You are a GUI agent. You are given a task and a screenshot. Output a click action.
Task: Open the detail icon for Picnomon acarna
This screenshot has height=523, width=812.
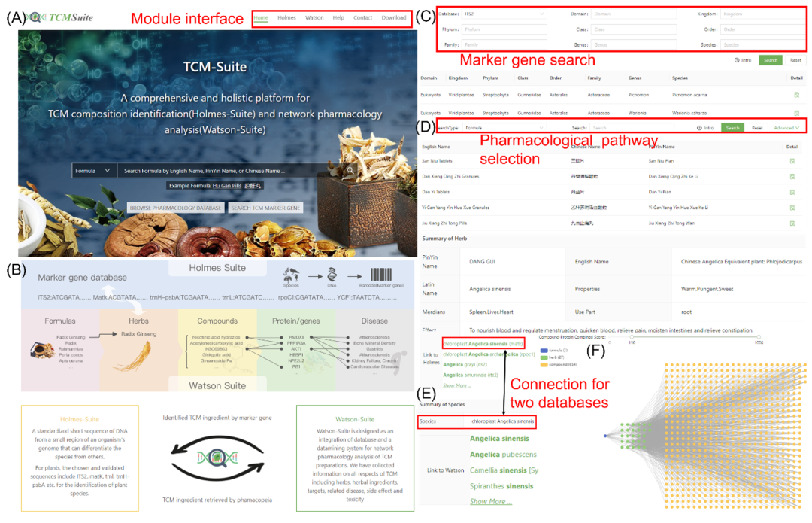click(796, 95)
